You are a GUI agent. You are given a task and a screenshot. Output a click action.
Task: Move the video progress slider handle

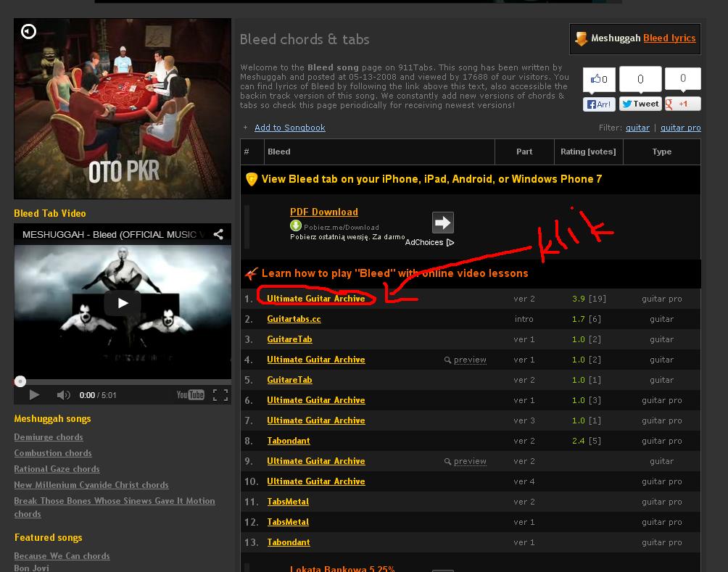[x=20, y=381]
